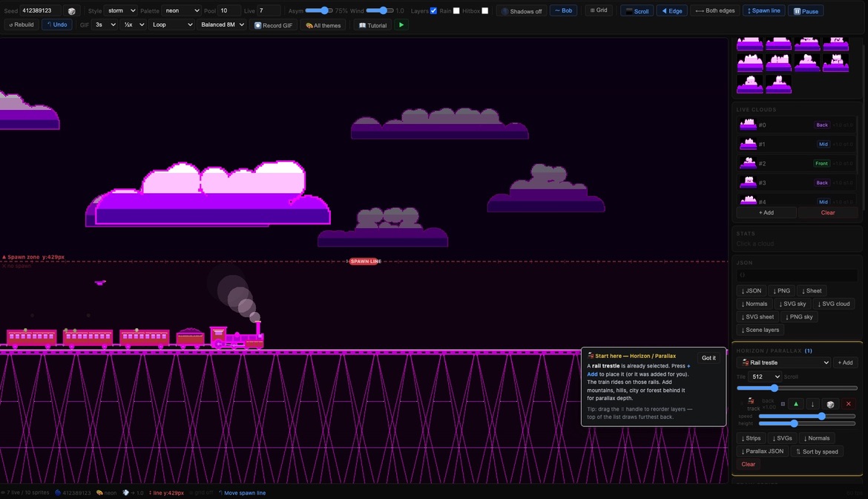The width and height of the screenshot is (868, 499).
Task: Open the Palette dropdown showing neon
Action: (182, 10)
